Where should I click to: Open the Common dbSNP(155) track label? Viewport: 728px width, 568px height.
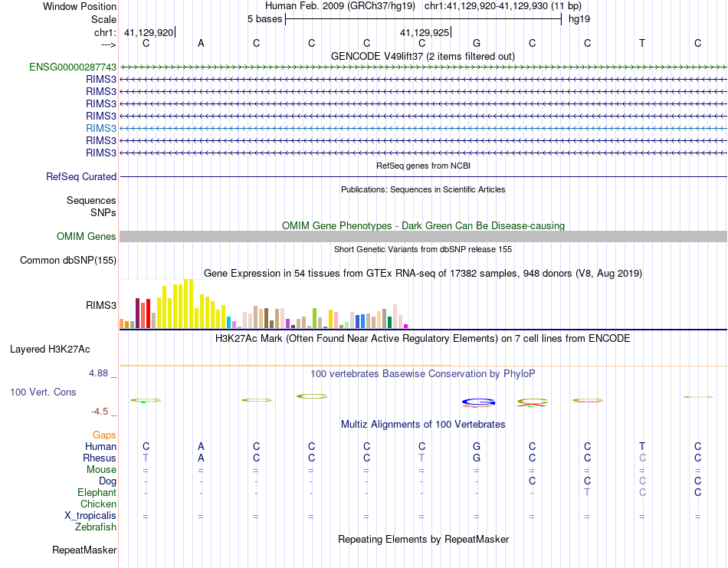coord(68,260)
